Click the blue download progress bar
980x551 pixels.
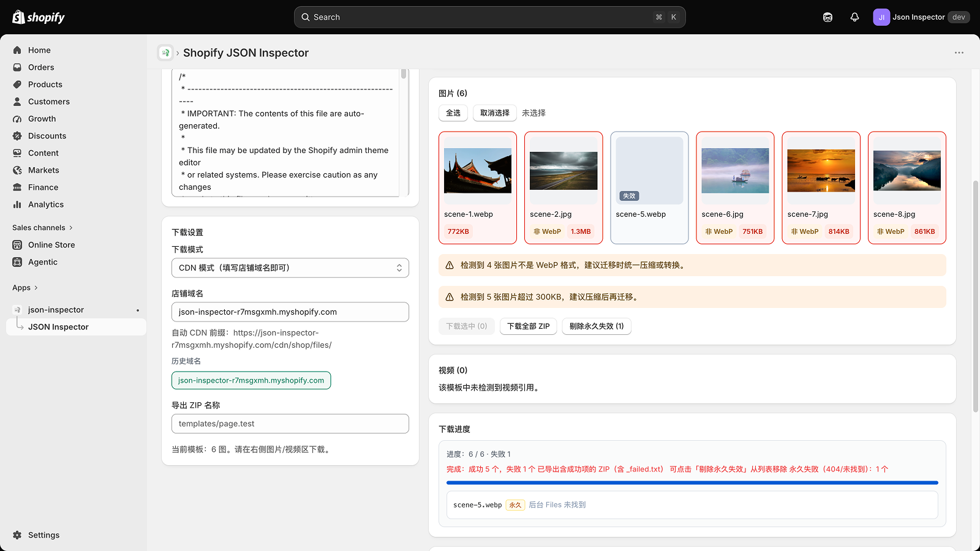692,483
